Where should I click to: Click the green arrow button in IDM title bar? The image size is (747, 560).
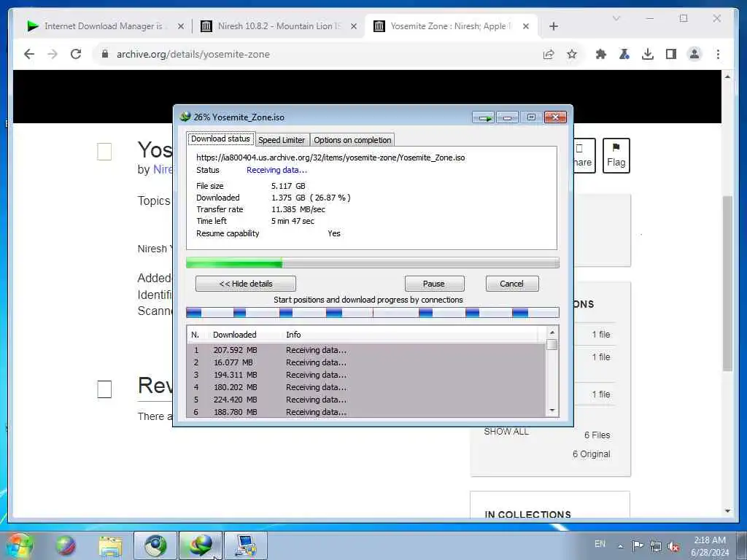484,117
